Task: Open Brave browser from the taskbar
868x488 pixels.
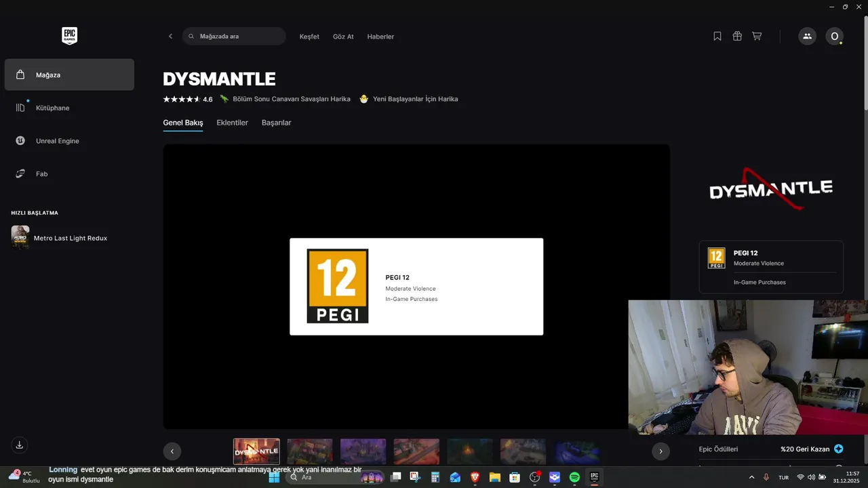Action: 475,477
